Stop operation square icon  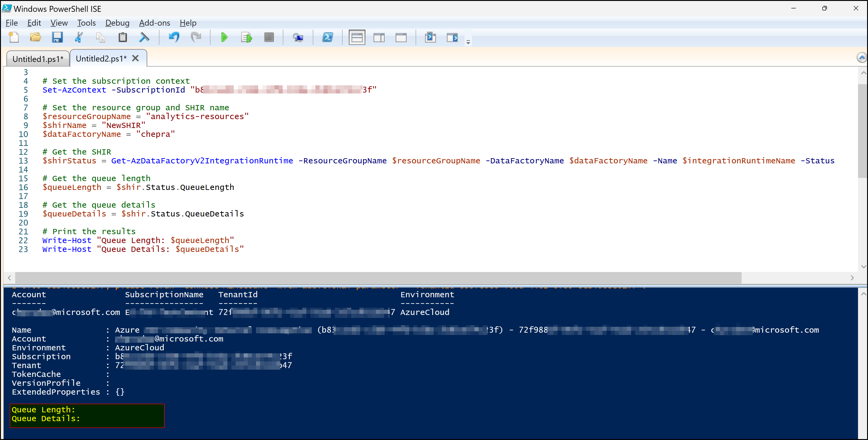pos(269,37)
